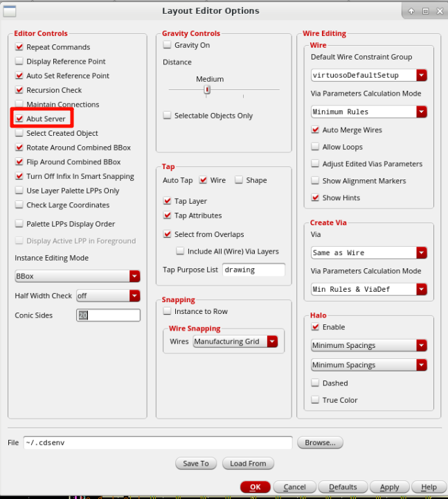
Task: Open the Half Width Check dropdown
Action: coord(108,296)
